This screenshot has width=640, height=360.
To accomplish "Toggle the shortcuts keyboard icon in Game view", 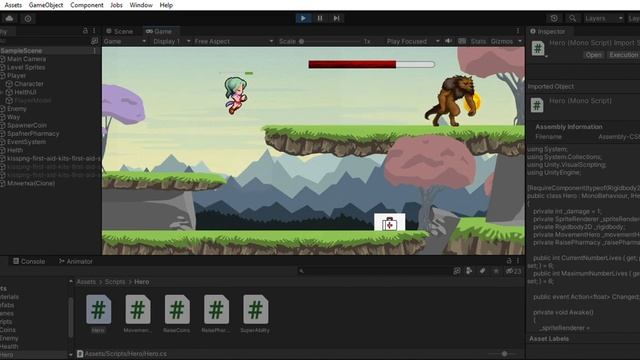I will click(462, 41).
